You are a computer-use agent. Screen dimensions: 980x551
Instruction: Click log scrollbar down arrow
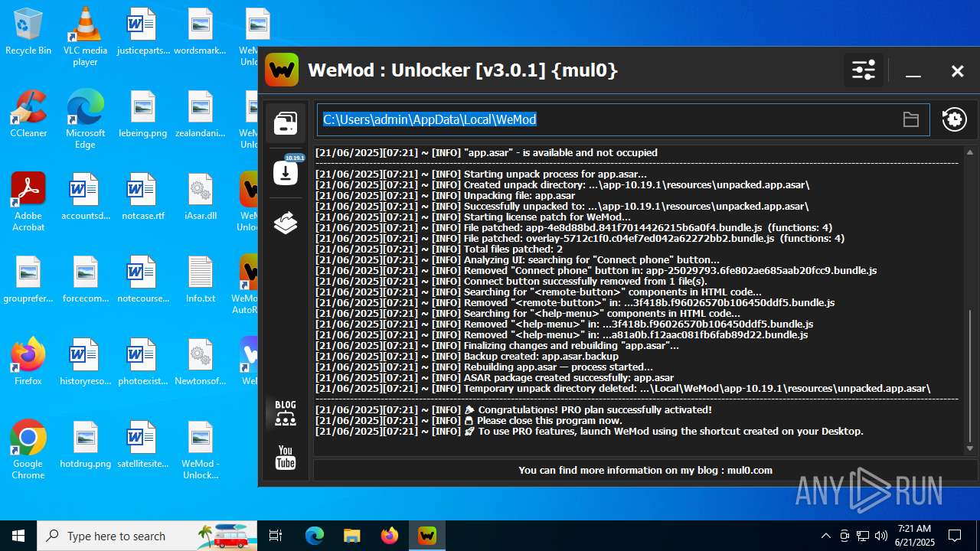click(x=970, y=448)
